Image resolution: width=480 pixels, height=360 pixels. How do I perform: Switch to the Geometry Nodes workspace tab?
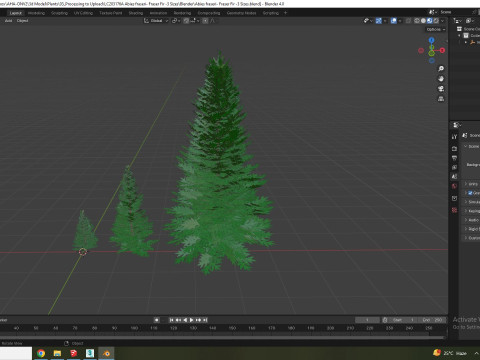242,13
